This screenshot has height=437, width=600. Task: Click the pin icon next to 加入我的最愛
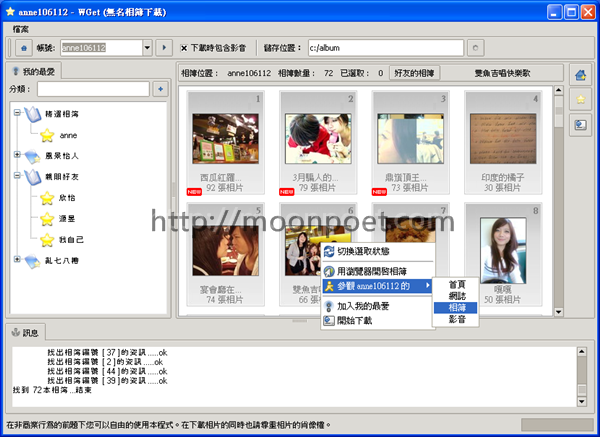[x=329, y=306]
